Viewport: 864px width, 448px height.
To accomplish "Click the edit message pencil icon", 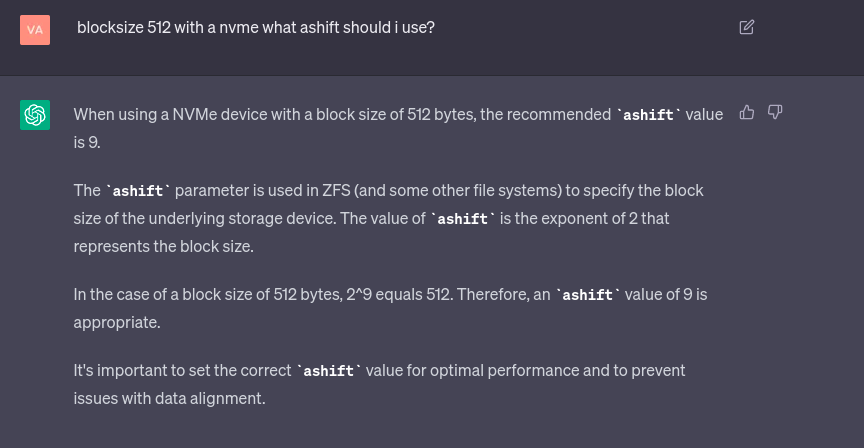I will (x=746, y=27).
